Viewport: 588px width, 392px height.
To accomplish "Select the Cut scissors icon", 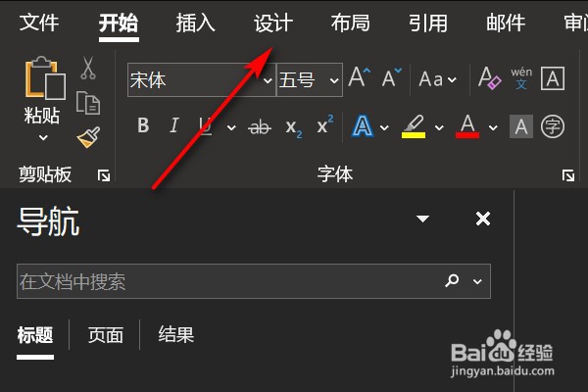I will (88, 68).
